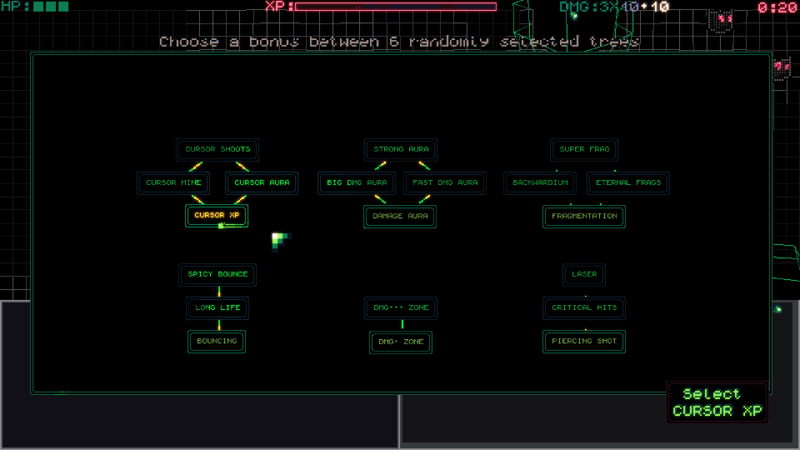Choose the LONG LIFE upgrade
The height and width of the screenshot is (450, 800).
tap(217, 308)
